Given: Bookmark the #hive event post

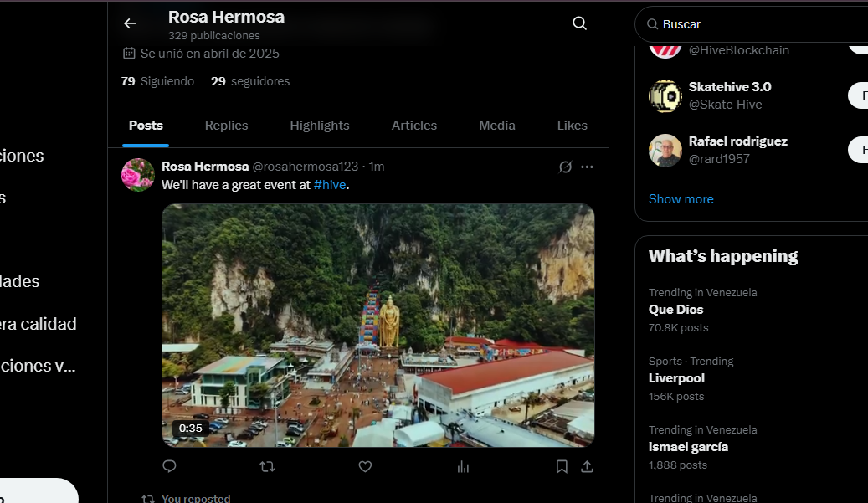Looking at the screenshot, I should pyautogui.click(x=562, y=466).
